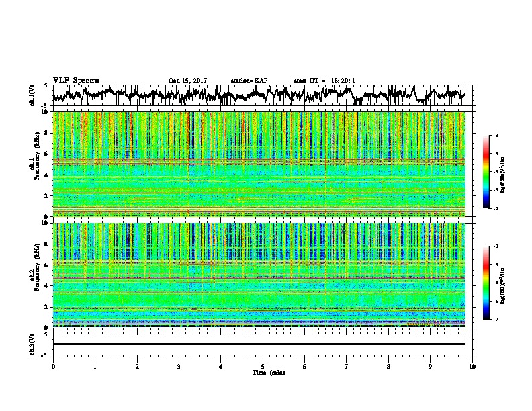Select the ch.1 colorbar log(PSD) label
532x411 pixels.
coord(503,175)
